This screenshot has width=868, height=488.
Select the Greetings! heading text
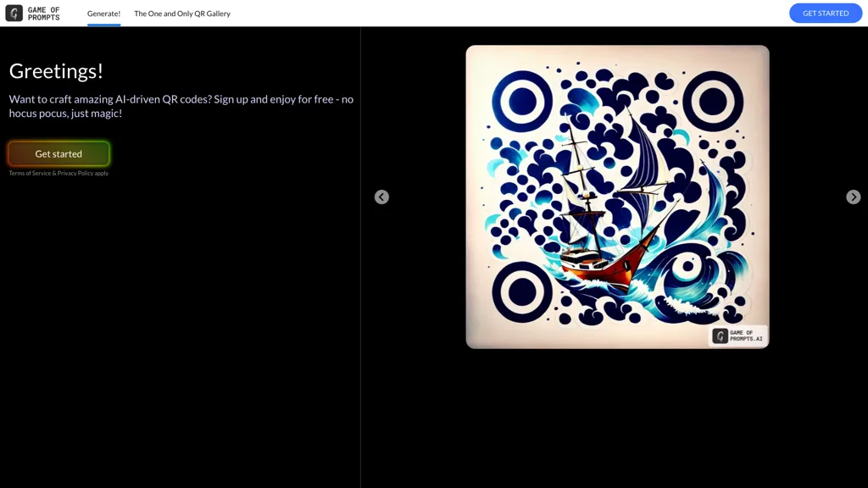(56, 71)
